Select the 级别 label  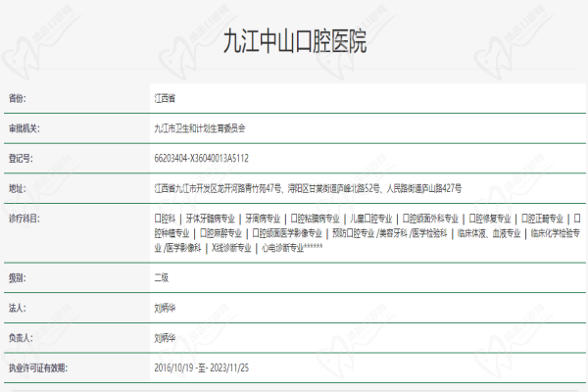click(x=18, y=278)
